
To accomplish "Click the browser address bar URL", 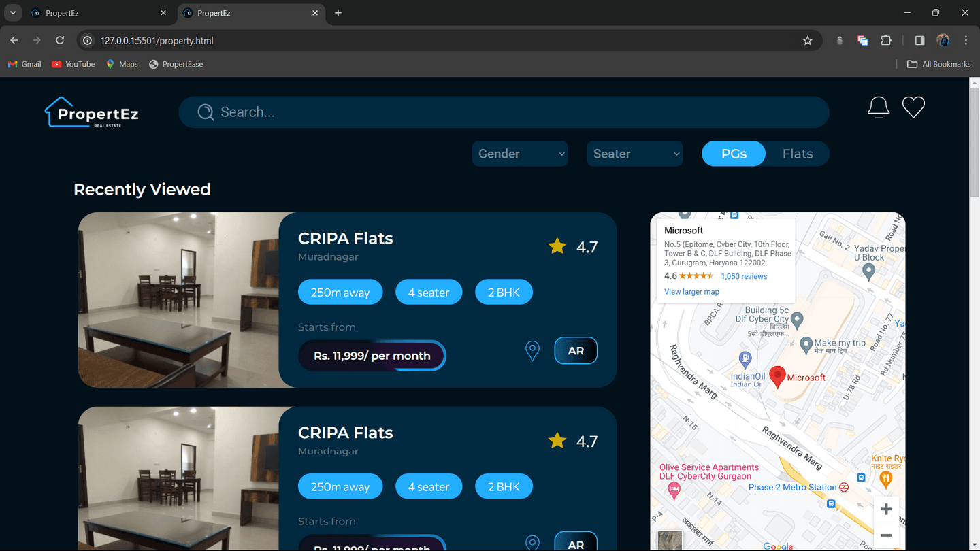I will coord(157,41).
